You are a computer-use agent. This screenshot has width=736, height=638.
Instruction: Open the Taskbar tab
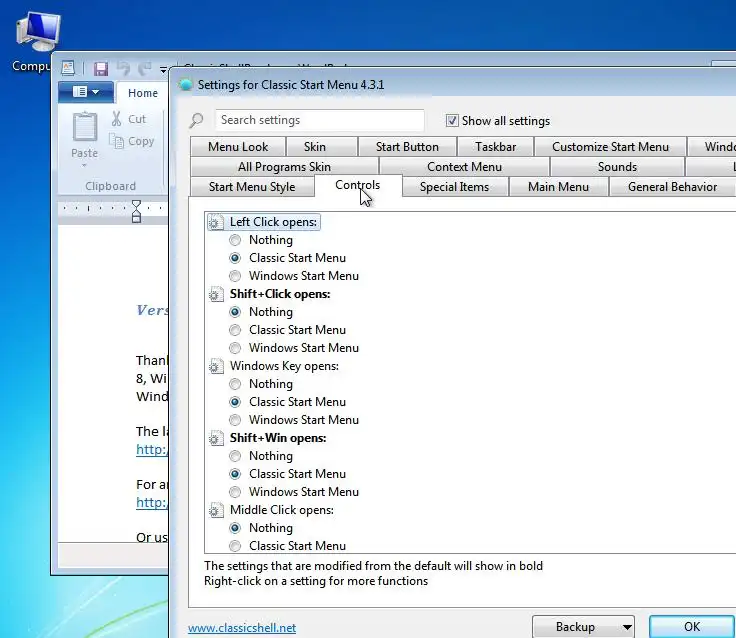[495, 146]
